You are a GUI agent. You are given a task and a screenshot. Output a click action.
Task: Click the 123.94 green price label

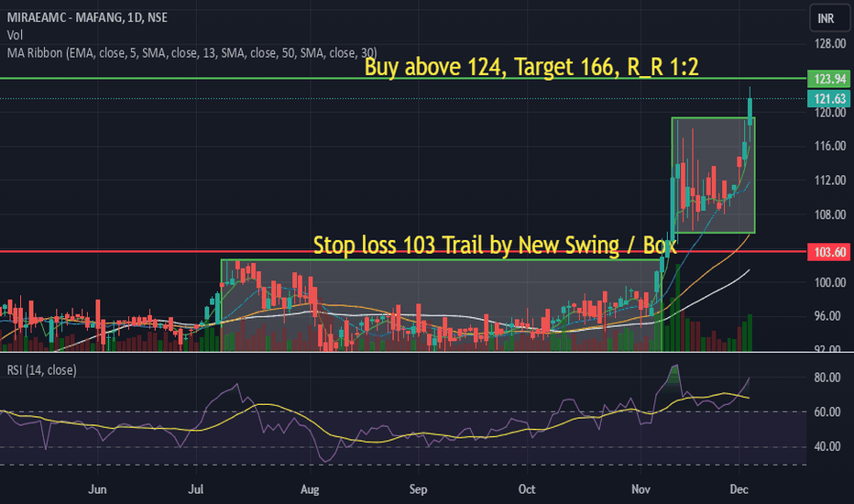(x=828, y=79)
